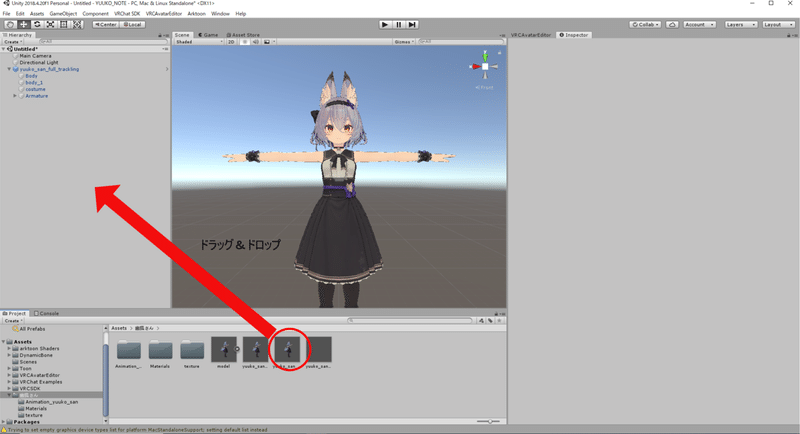Select the All Prefabs saved search
The height and width of the screenshot is (434, 800).
tap(30, 329)
